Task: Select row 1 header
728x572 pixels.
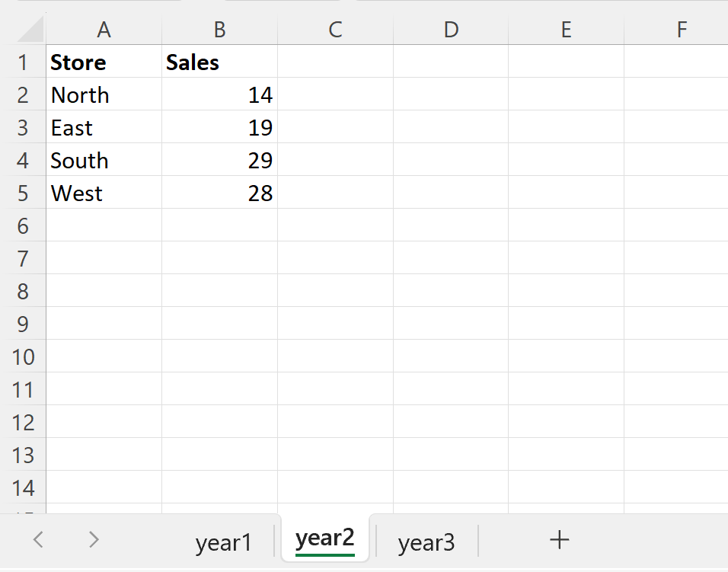Action: pyautogui.click(x=24, y=62)
